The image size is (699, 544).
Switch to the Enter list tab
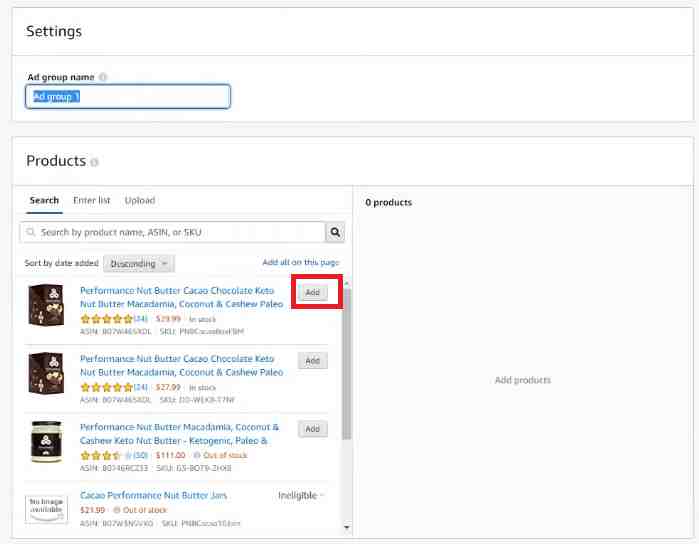[91, 200]
